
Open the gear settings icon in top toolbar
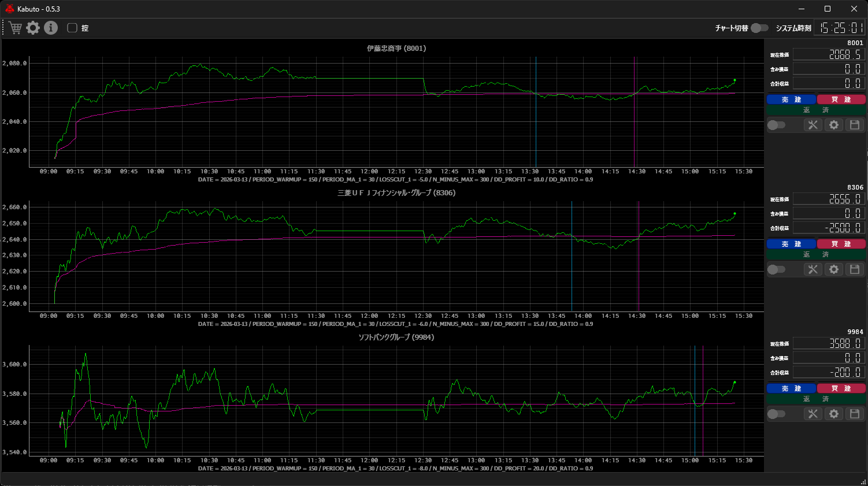pyautogui.click(x=33, y=28)
